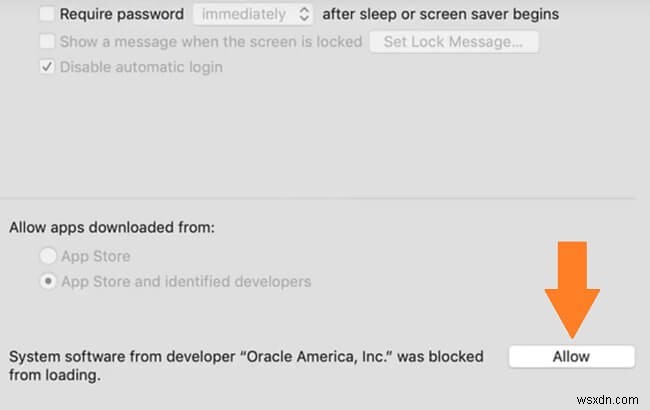
Task: Click the "Allow apps downloaded from:" heading
Action: click(x=112, y=227)
